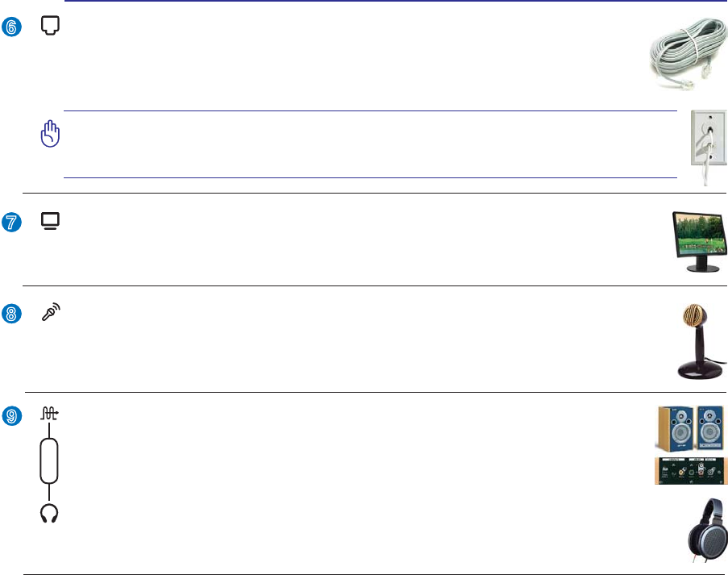Click the rounded combo jack outline symbol

point(49,461)
